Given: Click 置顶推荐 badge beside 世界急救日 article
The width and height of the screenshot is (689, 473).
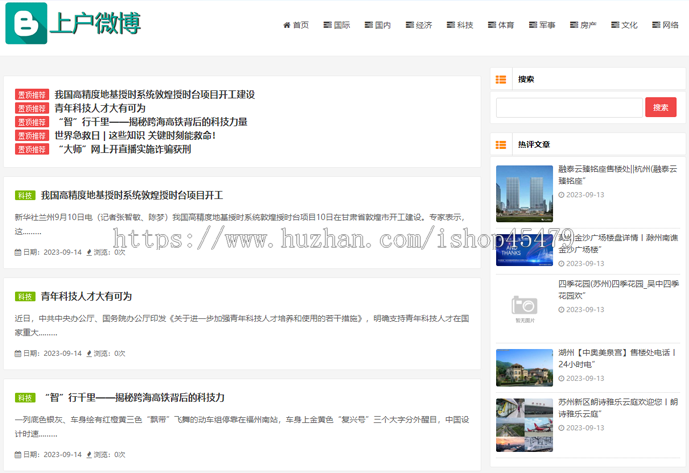Looking at the screenshot, I should [32, 135].
